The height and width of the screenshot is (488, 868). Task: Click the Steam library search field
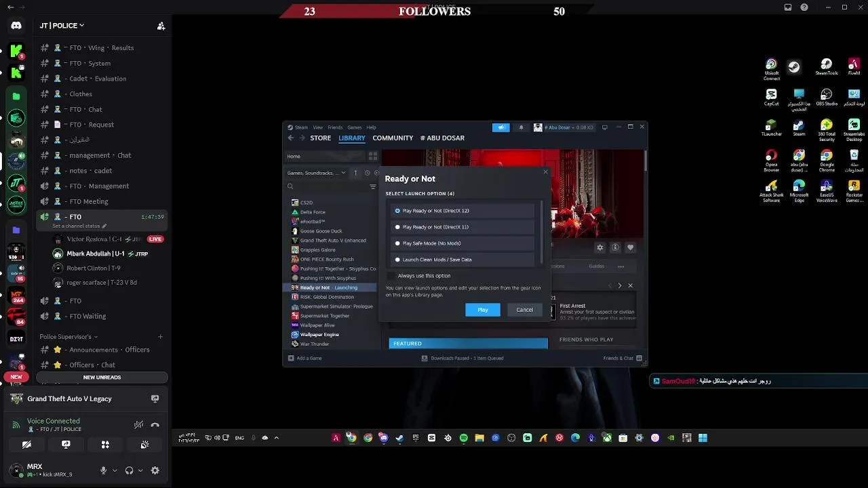point(328,186)
